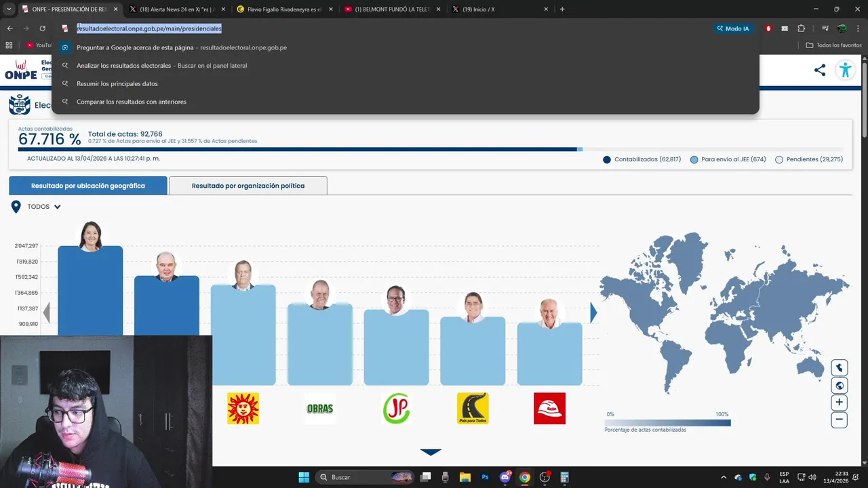Open Photoshop from the taskbar
The height and width of the screenshot is (488, 868).
pyautogui.click(x=485, y=477)
